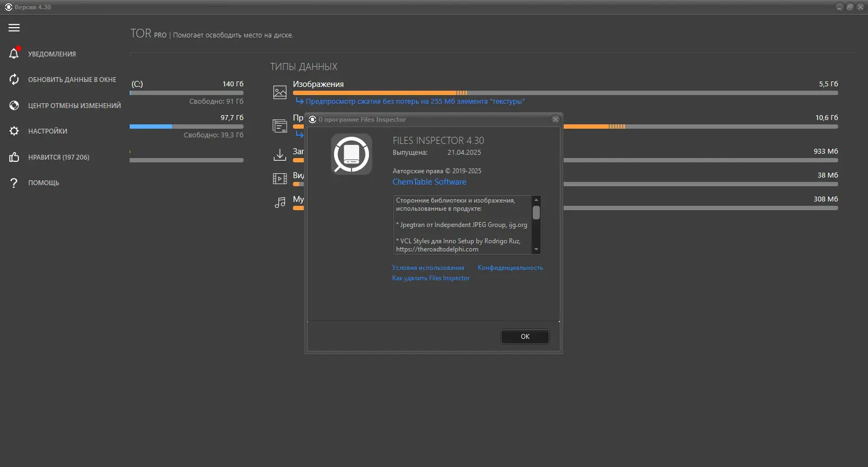Open the undo changes center icon
The width and height of the screenshot is (868, 467).
click(x=14, y=105)
